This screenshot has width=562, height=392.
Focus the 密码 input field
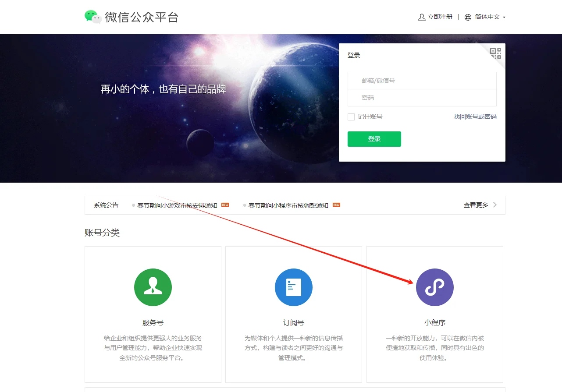point(422,98)
